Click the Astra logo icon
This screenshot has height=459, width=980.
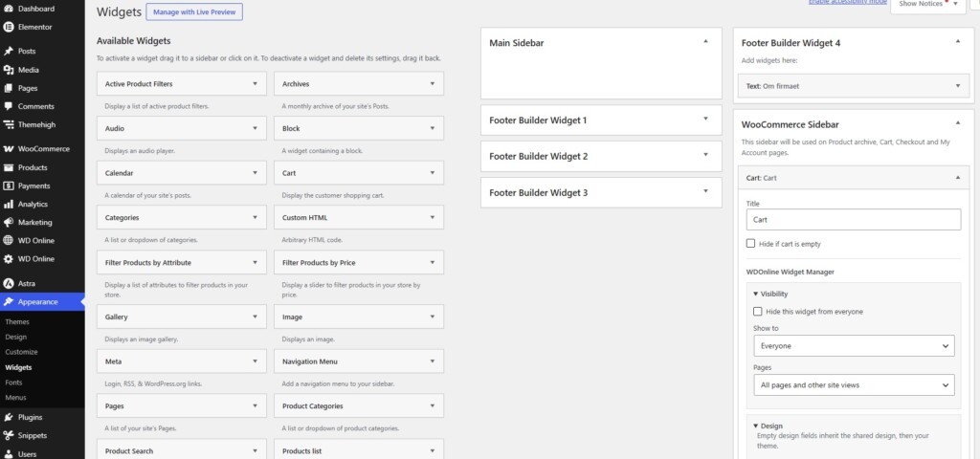point(9,283)
